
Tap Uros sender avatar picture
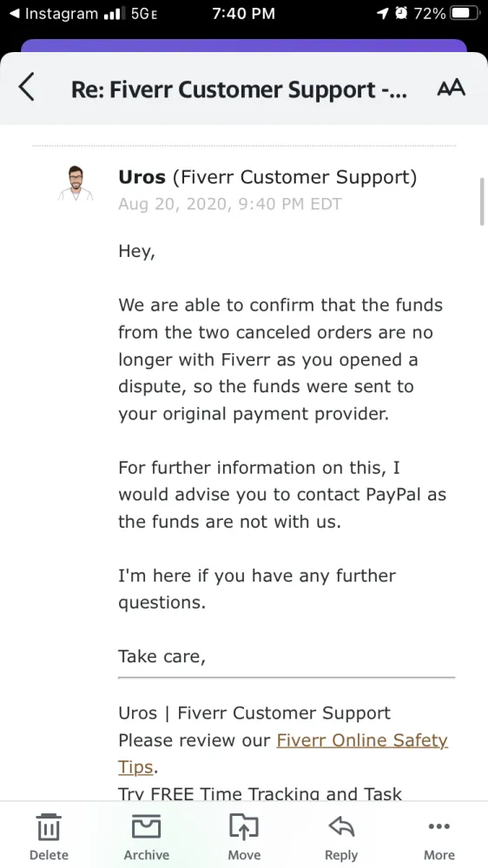[76, 183]
